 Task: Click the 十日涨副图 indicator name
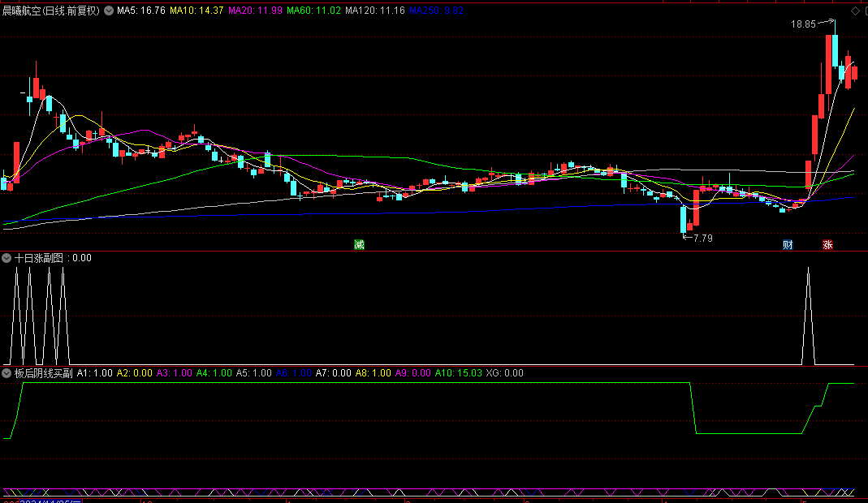click(x=39, y=258)
